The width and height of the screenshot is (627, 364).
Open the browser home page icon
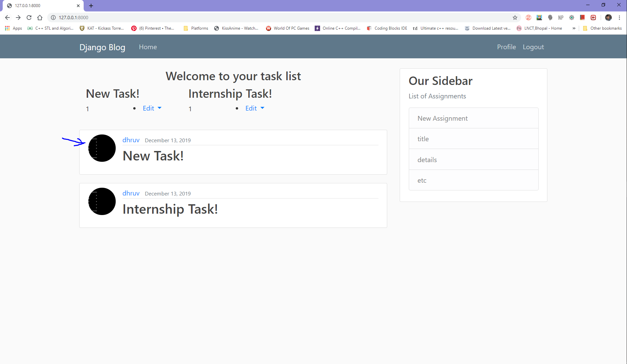pyautogui.click(x=40, y=18)
